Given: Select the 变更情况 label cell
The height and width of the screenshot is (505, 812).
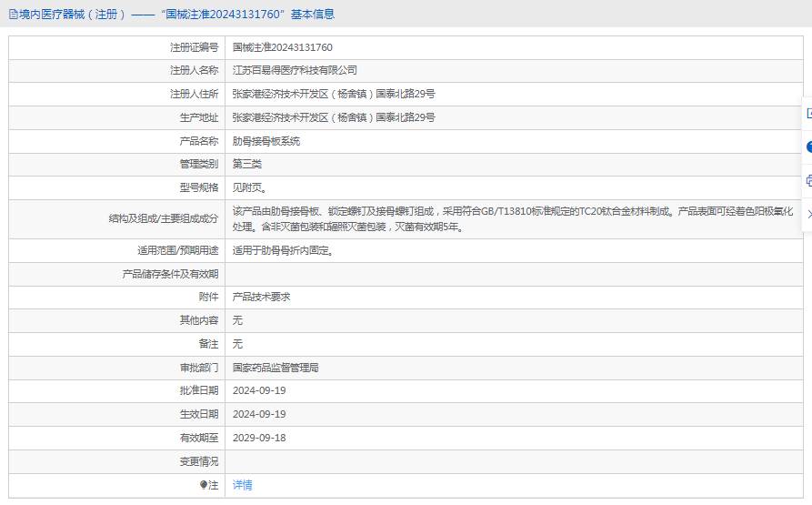Looking at the screenshot, I should click(117, 462).
